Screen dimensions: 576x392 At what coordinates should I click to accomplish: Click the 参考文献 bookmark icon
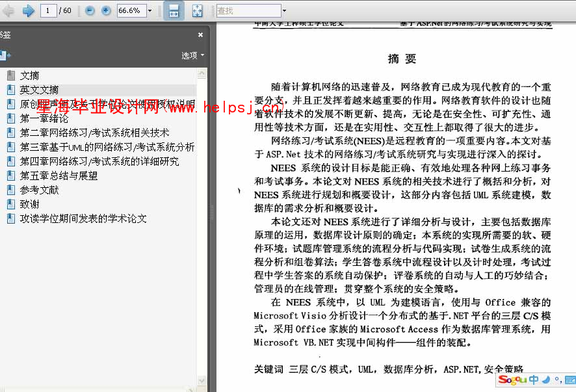11,190
